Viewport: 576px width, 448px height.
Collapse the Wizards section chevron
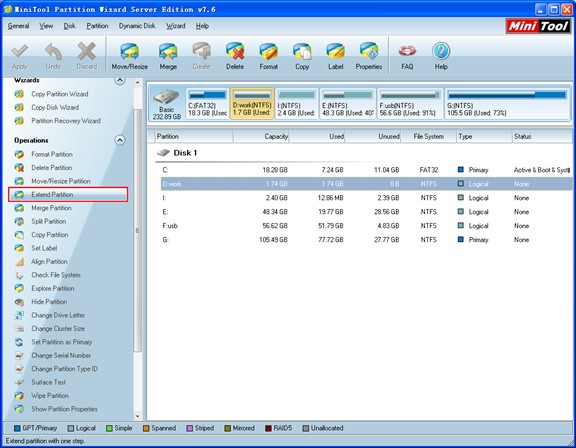pos(120,80)
